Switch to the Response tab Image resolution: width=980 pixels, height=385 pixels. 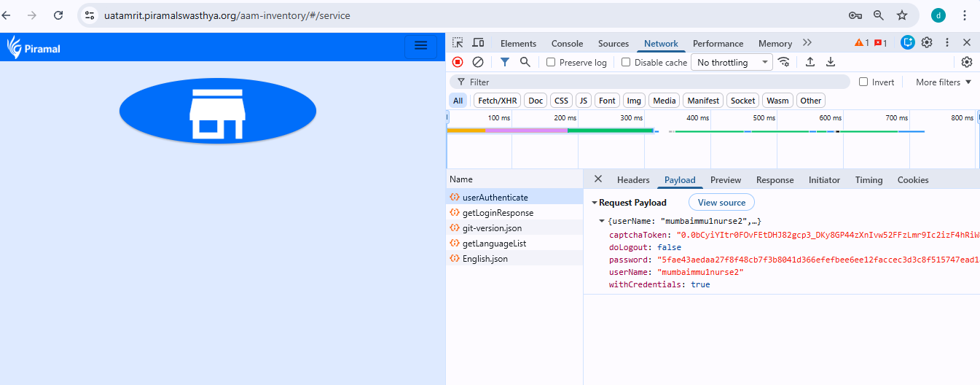pyautogui.click(x=775, y=180)
